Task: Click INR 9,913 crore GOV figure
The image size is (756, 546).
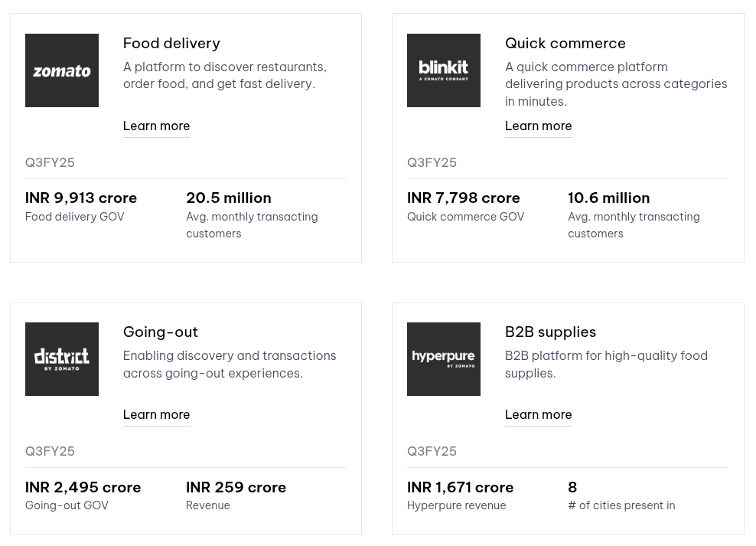Action: (81, 198)
